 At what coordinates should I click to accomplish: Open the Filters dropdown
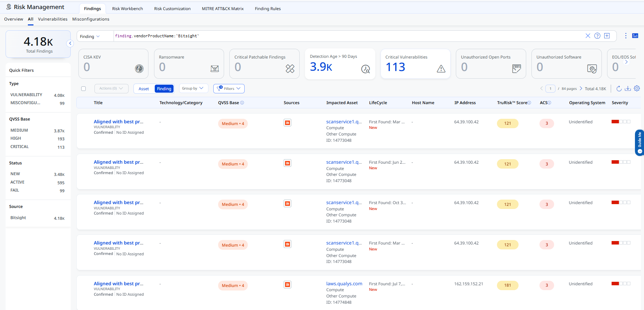point(229,88)
